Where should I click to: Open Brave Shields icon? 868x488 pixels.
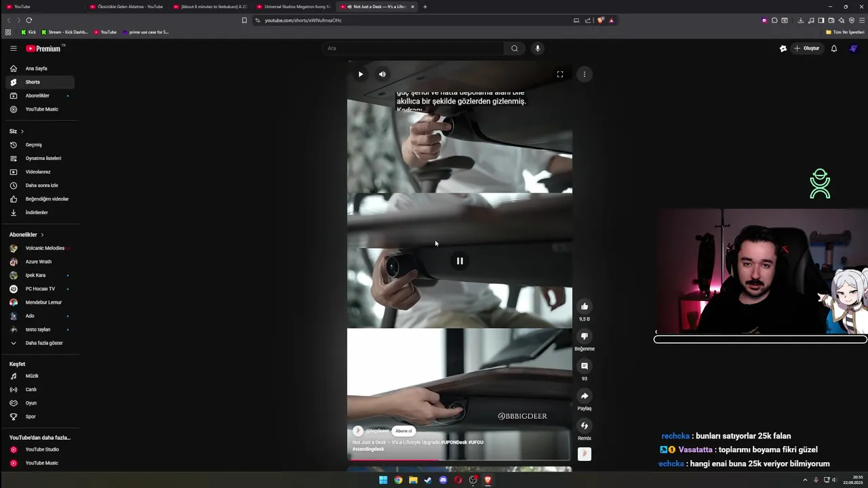click(x=601, y=20)
